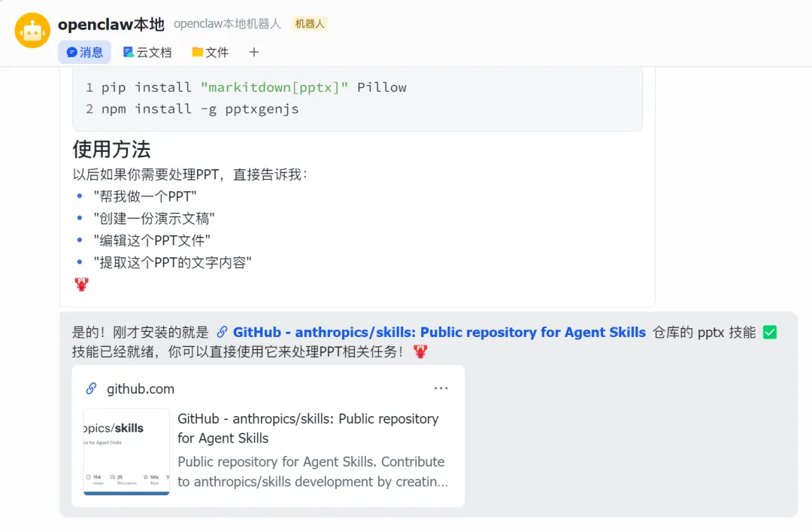Open the anthropics/skills preview thumbnail
The image size is (812, 532).
click(x=126, y=451)
